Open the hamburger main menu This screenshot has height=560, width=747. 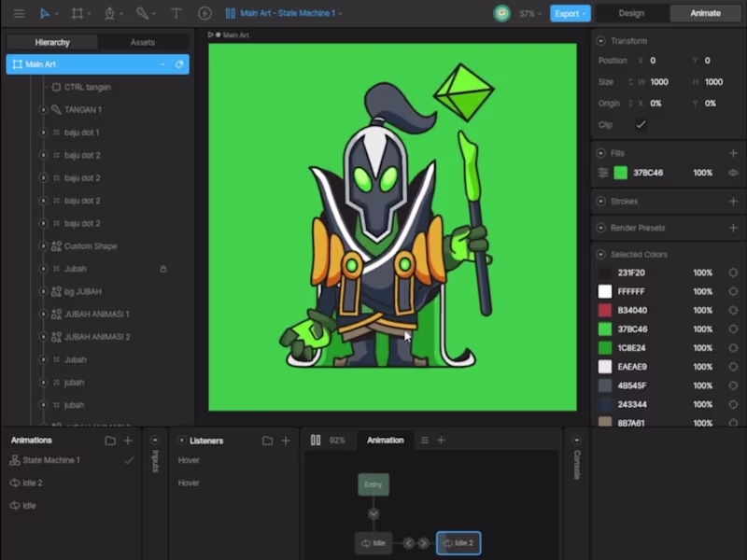pos(19,14)
